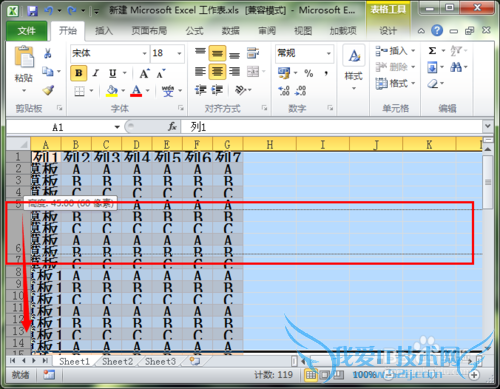Toggle middle vertical alignment
The height and width of the screenshot is (389, 500).
(218, 53)
